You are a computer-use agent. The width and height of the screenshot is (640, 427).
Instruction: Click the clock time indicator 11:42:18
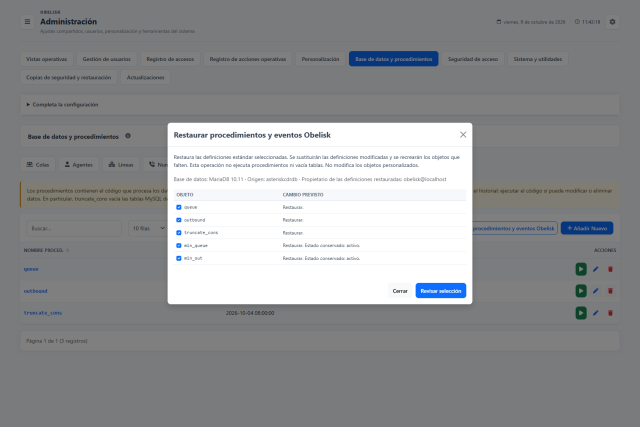pyautogui.click(x=587, y=22)
